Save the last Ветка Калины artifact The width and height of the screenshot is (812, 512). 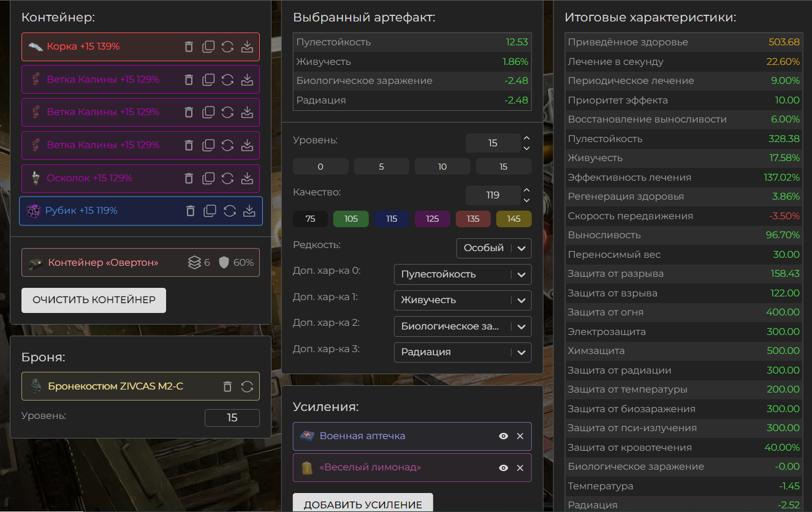(247, 145)
